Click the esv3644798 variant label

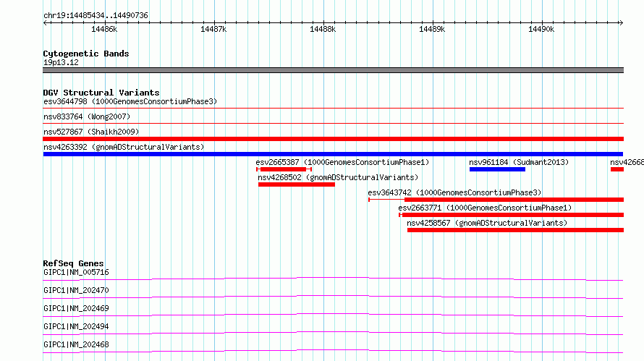(x=130, y=101)
